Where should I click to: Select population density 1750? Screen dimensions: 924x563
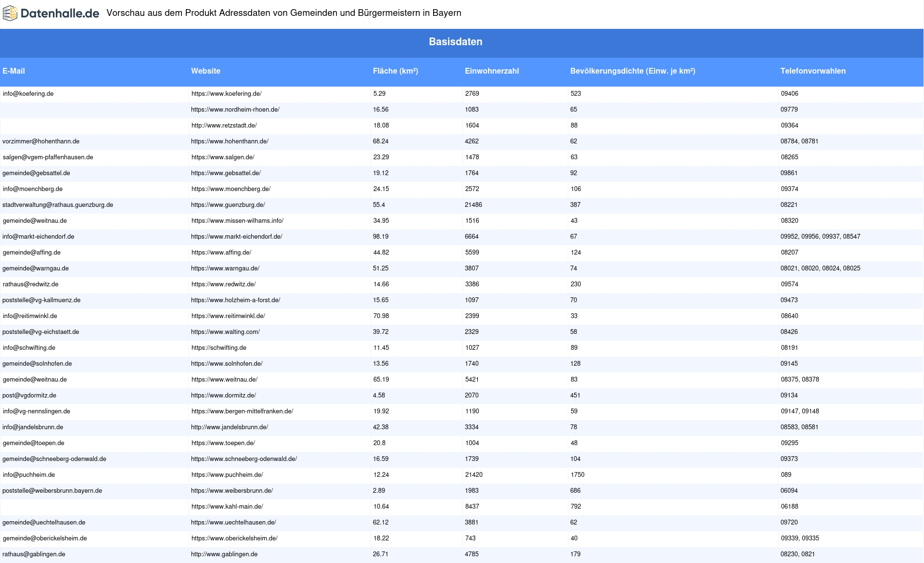[x=577, y=475]
